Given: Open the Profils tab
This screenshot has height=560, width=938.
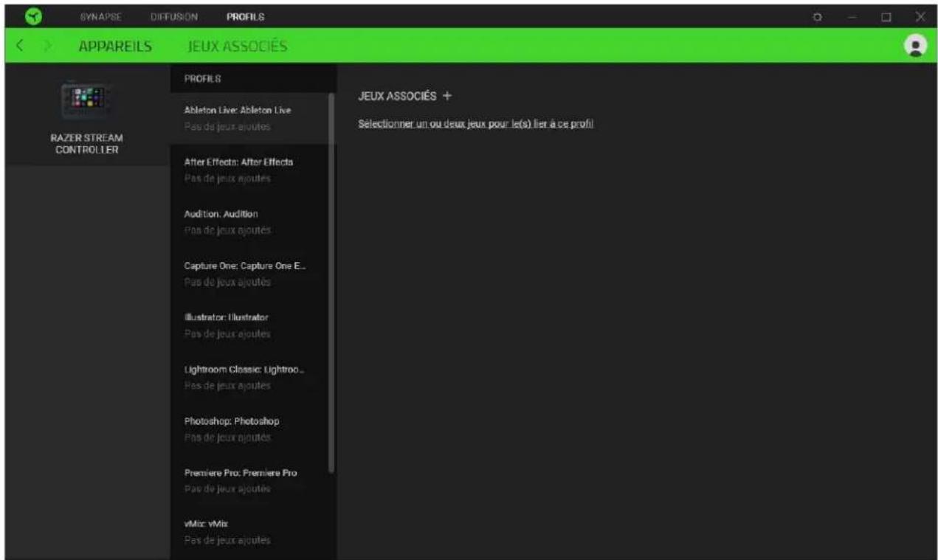Looking at the screenshot, I should [246, 16].
